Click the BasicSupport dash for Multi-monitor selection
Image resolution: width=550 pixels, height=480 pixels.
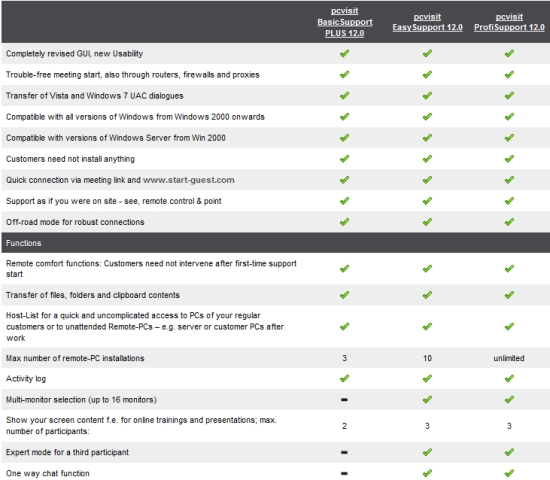(344, 399)
